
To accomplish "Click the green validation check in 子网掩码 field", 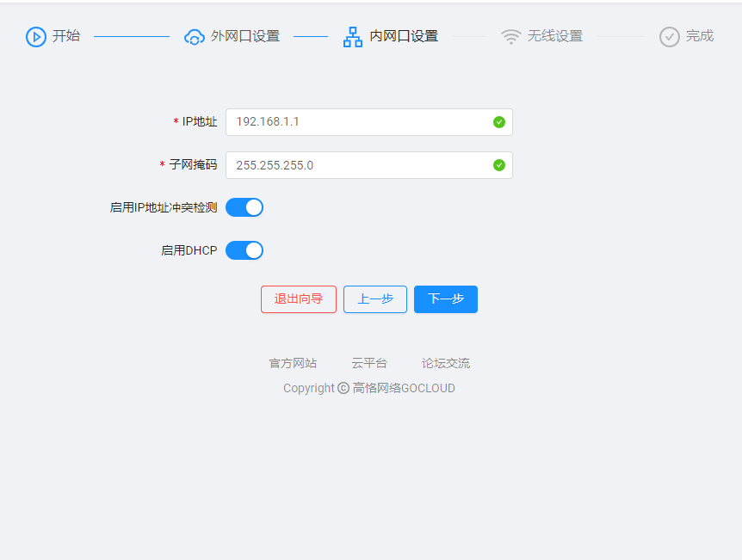I will click(499, 165).
